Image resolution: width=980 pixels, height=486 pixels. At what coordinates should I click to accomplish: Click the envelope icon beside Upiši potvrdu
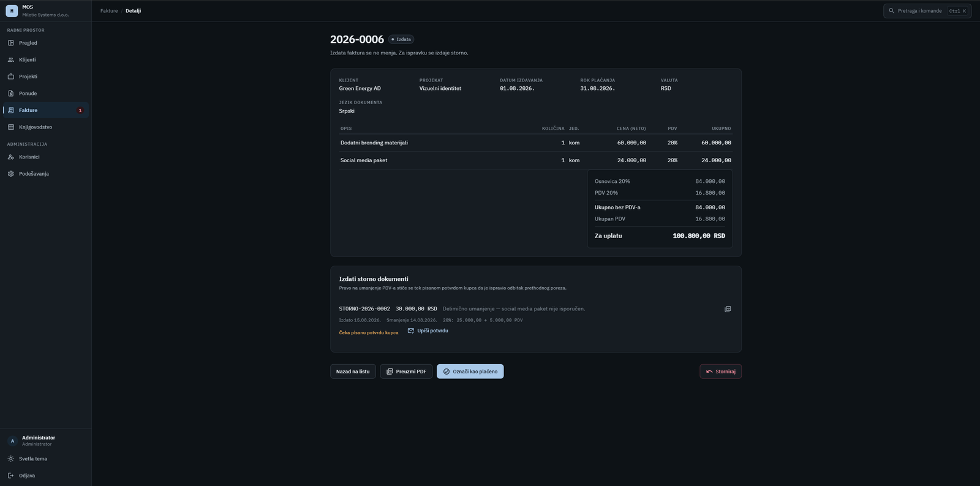point(411,331)
